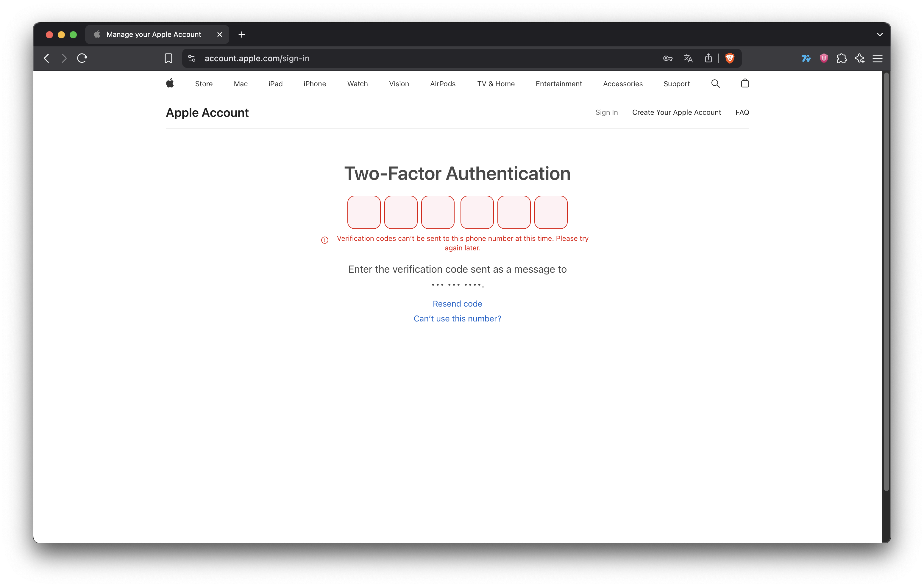Open site settings icon beside URL
Viewport: 924px width, 587px height.
[x=191, y=58]
